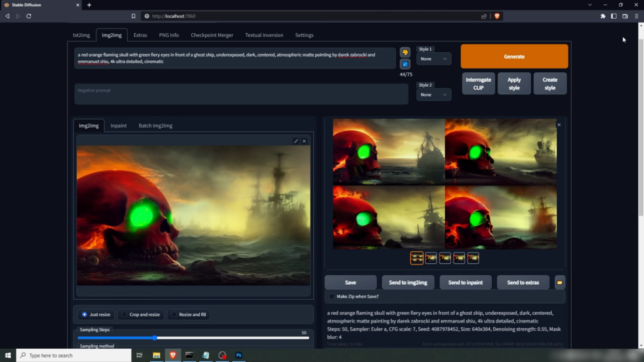
Task: Expand the Style 2 dropdown
Action: coord(434,95)
